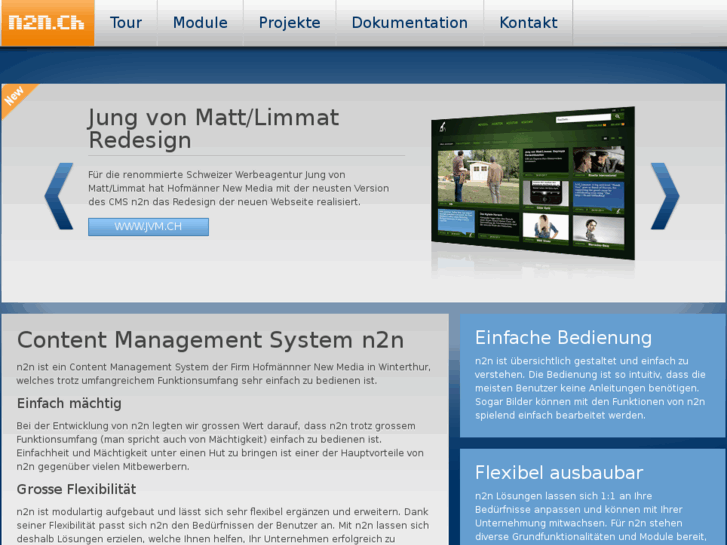Open the Dokumentation section
The image size is (727, 545).
409,23
